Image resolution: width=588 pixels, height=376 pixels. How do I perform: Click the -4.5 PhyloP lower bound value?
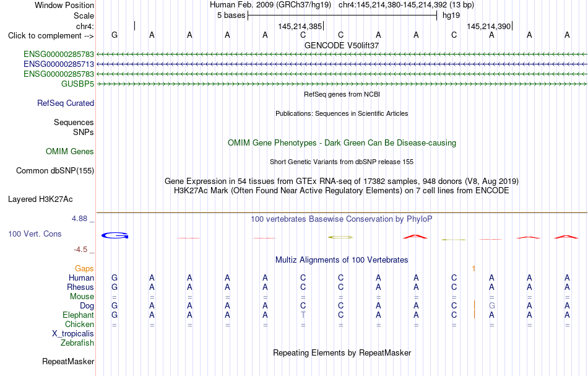click(x=80, y=250)
